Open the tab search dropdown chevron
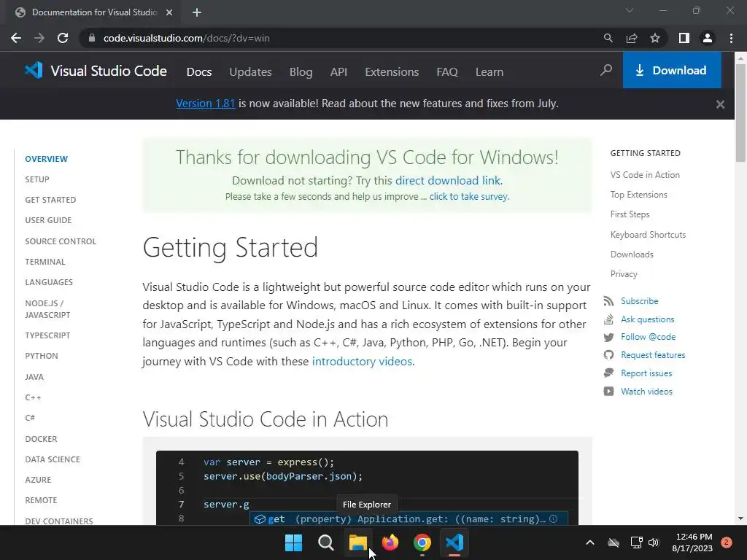Viewport: 747px width, 560px height. point(630,10)
